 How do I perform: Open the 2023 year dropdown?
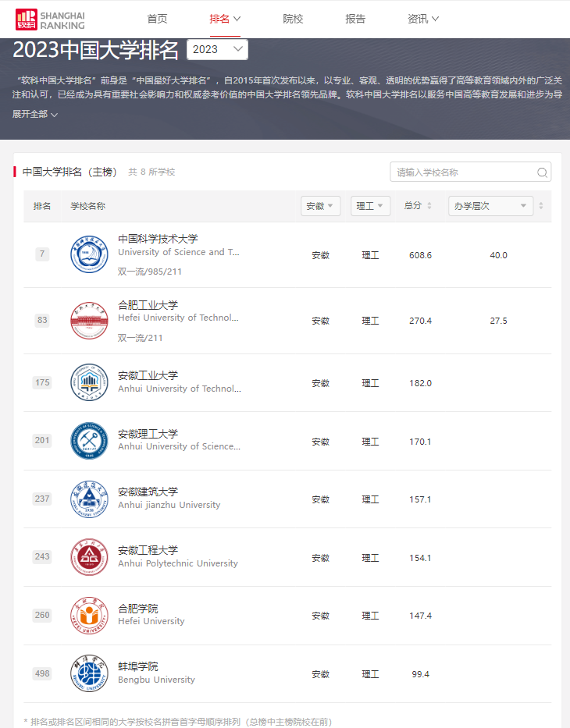[x=217, y=50]
